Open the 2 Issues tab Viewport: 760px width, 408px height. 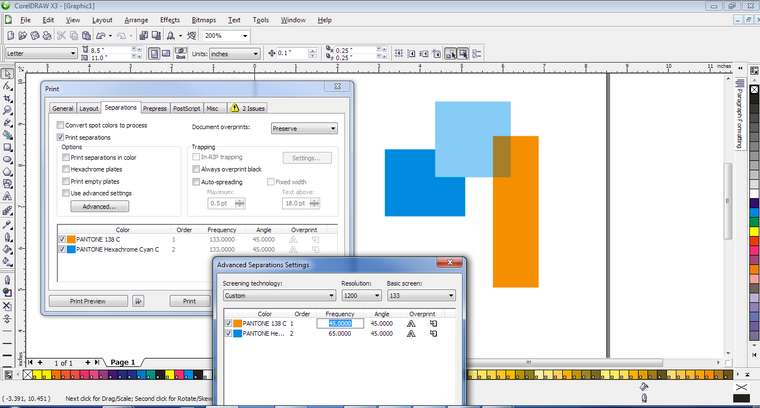248,108
